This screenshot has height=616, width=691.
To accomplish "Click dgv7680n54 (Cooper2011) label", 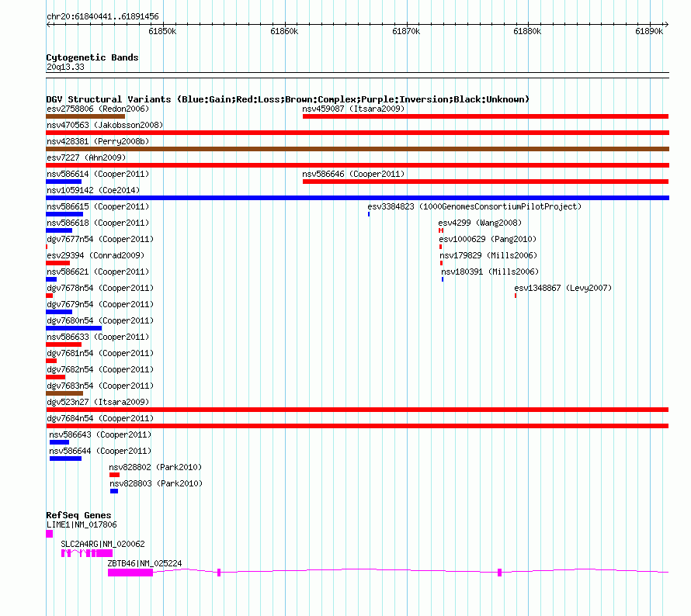I will pyautogui.click(x=100, y=320).
